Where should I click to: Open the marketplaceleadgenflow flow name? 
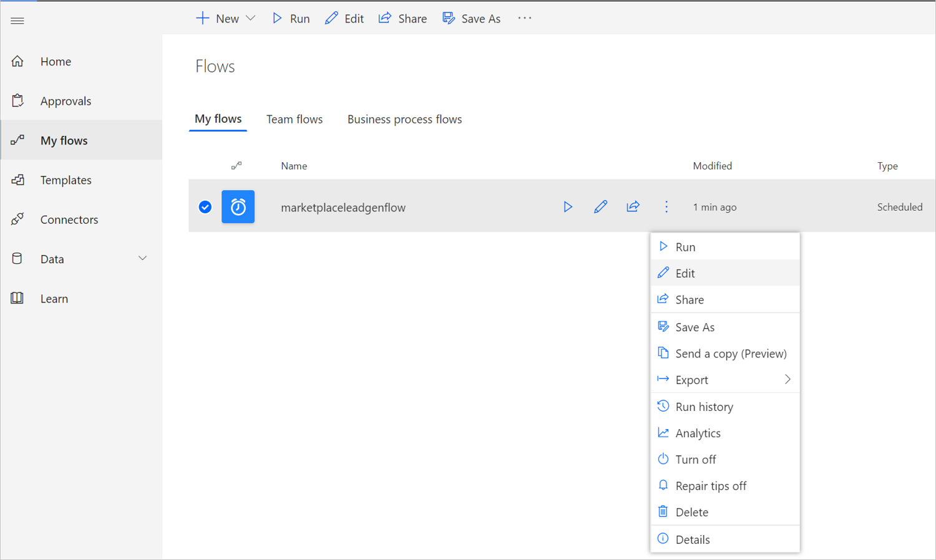[x=343, y=208]
